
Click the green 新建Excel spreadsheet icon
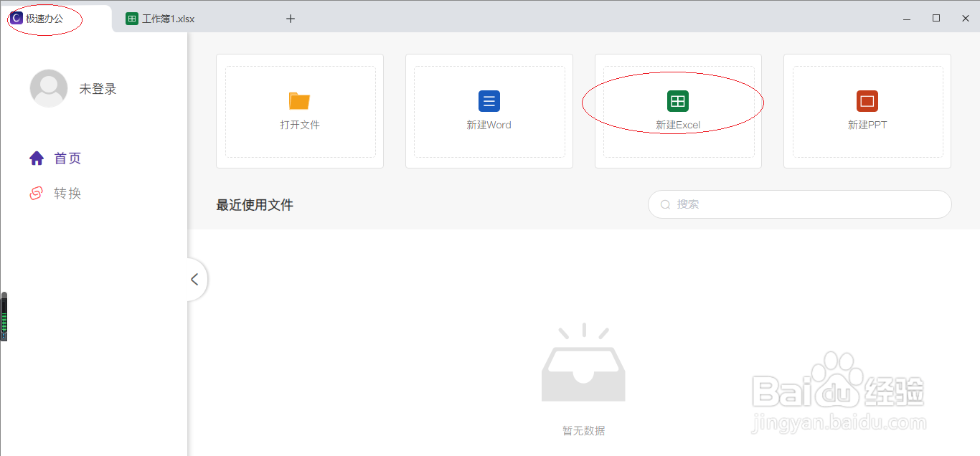coord(677,101)
